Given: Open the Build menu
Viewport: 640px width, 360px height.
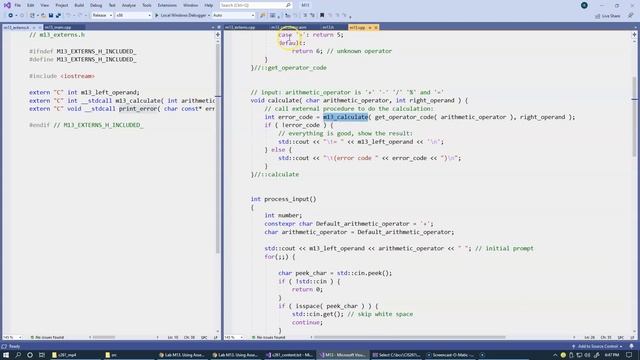Looking at the screenshot, I should [79, 5].
